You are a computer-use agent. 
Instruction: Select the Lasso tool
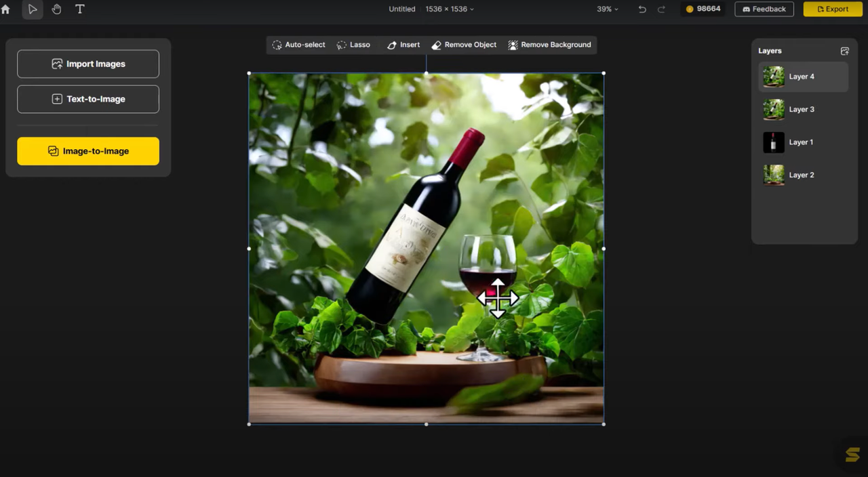pyautogui.click(x=353, y=45)
